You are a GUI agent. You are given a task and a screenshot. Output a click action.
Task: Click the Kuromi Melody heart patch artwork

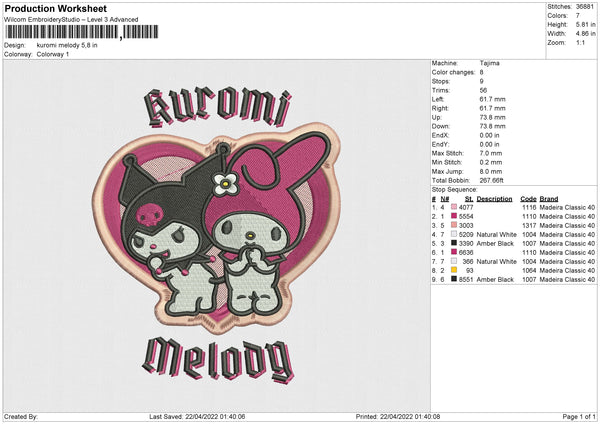217,227
